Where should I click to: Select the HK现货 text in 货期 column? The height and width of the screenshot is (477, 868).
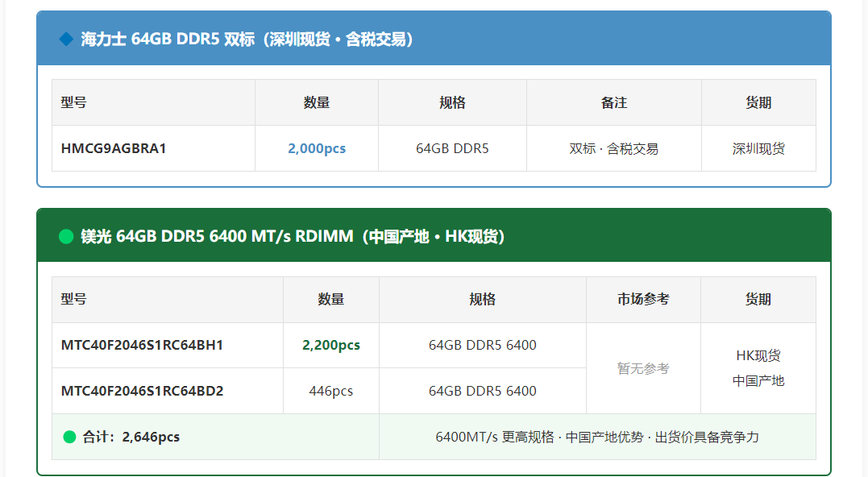pos(758,355)
